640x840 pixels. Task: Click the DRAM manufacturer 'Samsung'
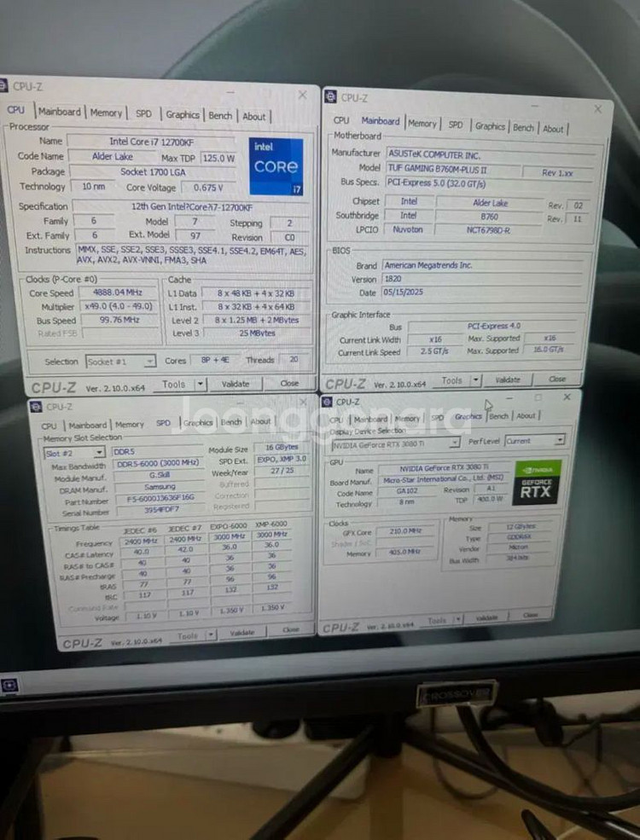(160, 486)
